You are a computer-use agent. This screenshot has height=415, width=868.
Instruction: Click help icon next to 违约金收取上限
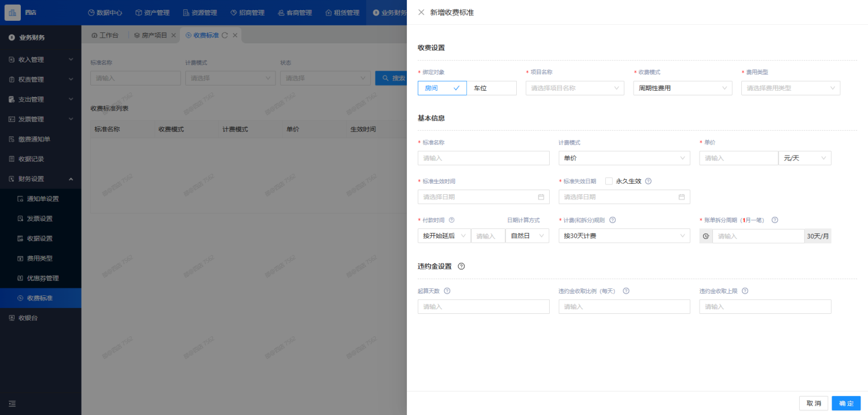pyautogui.click(x=745, y=291)
